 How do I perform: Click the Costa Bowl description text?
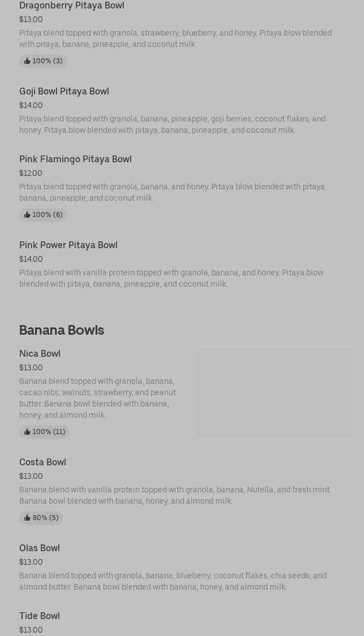tap(175, 495)
